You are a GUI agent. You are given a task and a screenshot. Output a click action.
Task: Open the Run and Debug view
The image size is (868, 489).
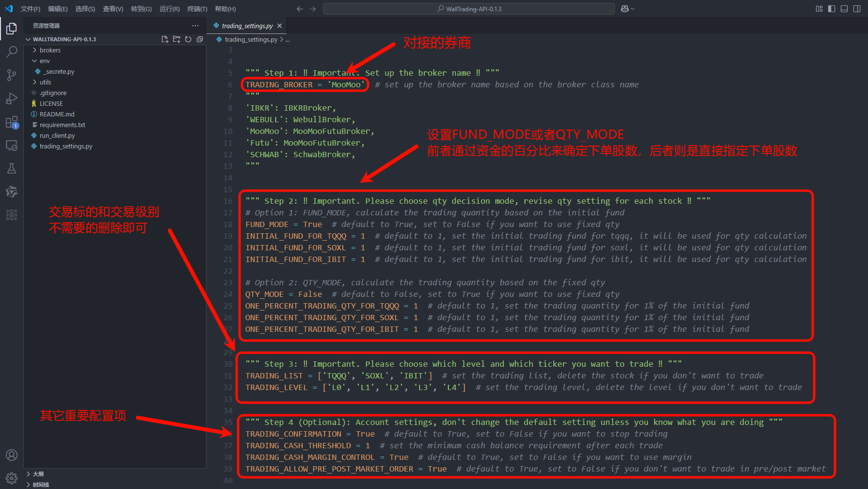12,98
